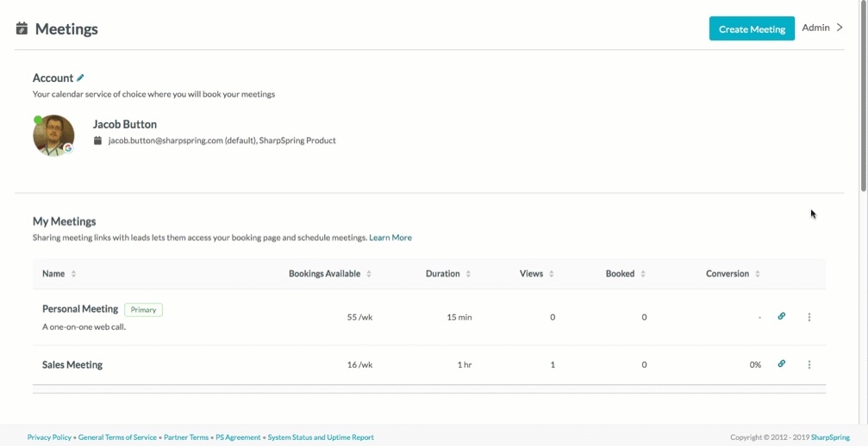Click the Account edit pencil icon
The width and height of the screenshot is (868, 446).
pos(80,78)
